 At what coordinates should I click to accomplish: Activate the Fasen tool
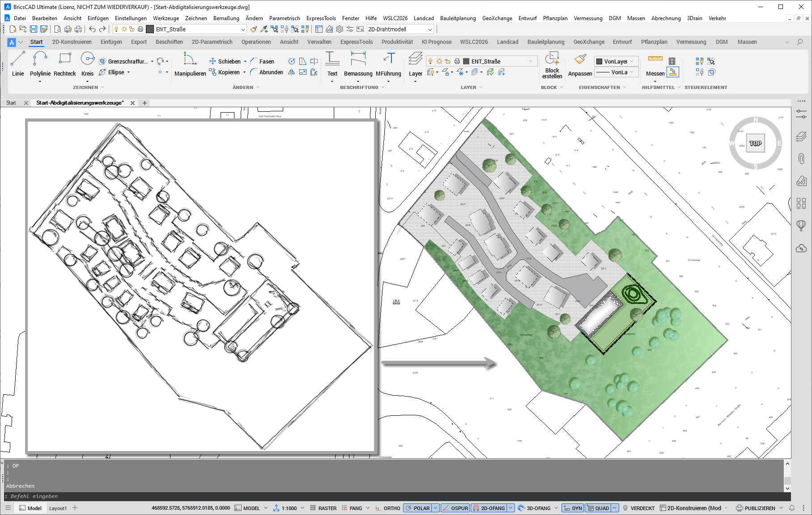tap(266, 61)
